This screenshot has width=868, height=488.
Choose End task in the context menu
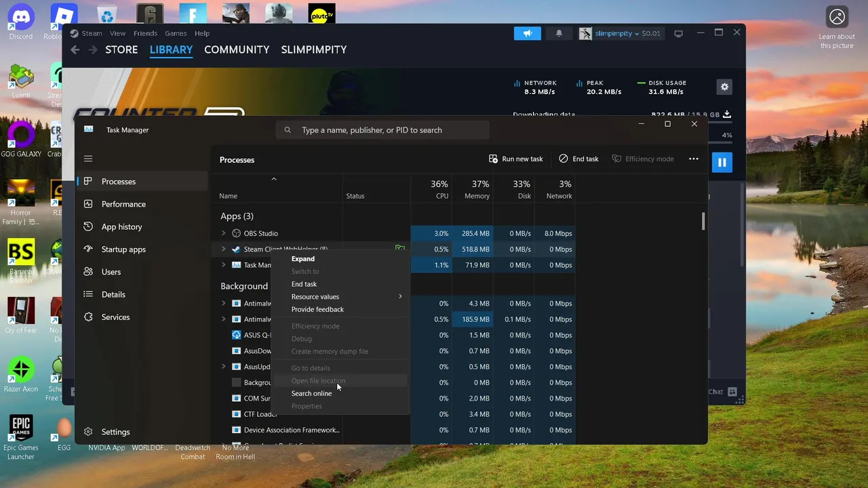tap(304, 284)
